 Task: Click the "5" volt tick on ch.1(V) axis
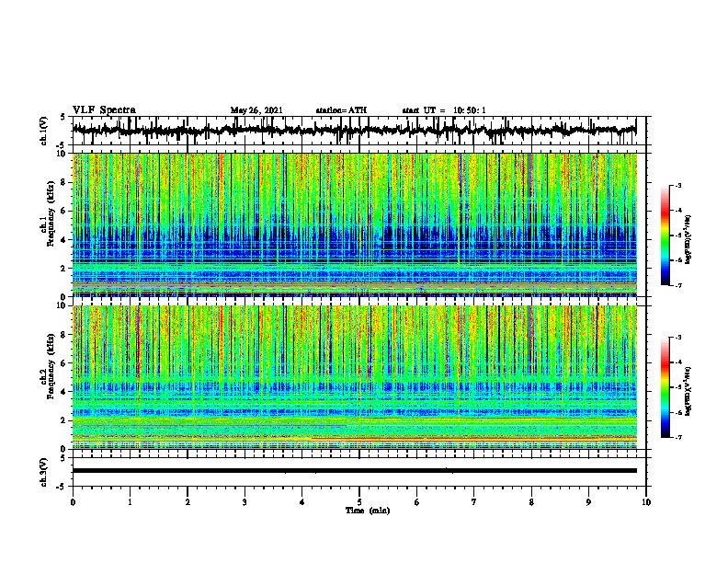[x=63, y=117]
